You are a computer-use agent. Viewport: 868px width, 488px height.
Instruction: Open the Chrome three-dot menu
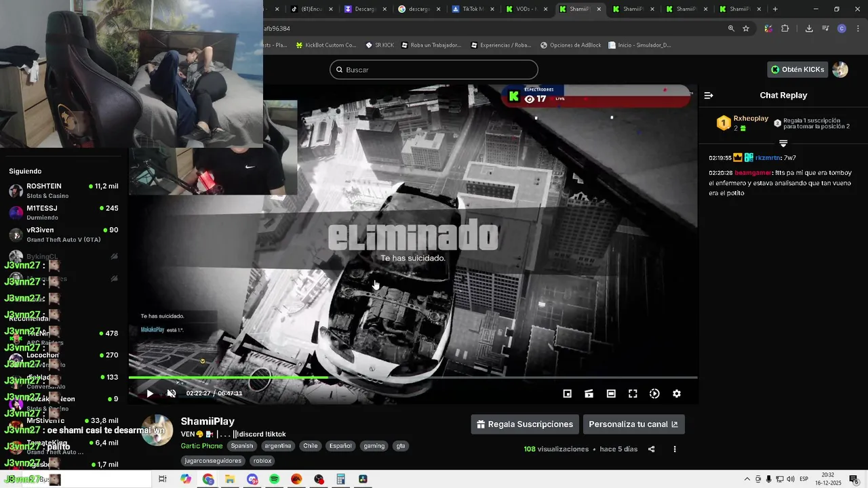tap(858, 28)
